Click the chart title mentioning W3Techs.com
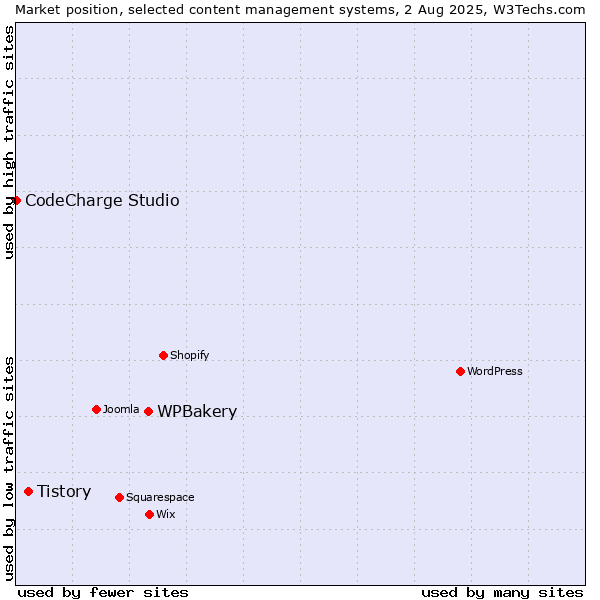Image resolution: width=600 pixels, height=600 pixels. [x=300, y=10]
